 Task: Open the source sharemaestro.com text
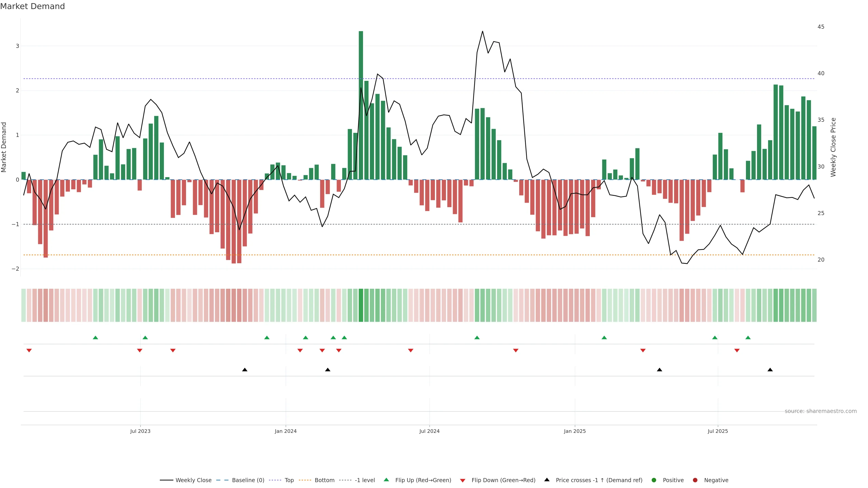tap(821, 411)
